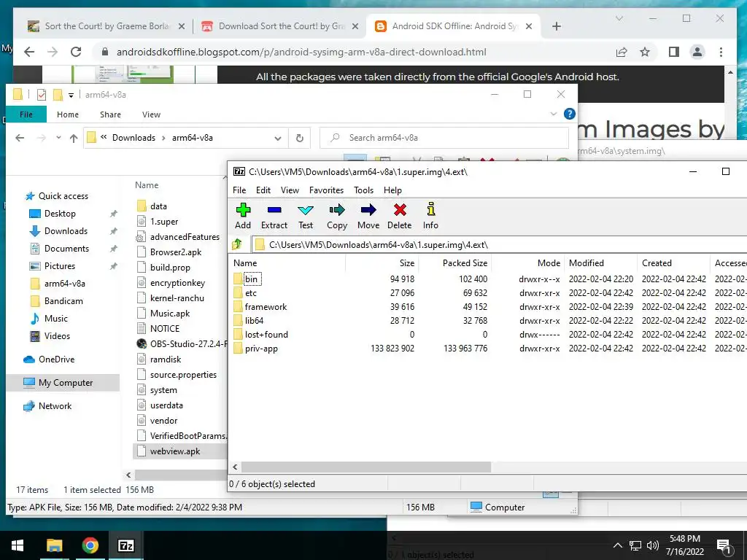Go up one folder level in 7-Zip
The height and width of the screenshot is (560, 747).
pos(237,245)
